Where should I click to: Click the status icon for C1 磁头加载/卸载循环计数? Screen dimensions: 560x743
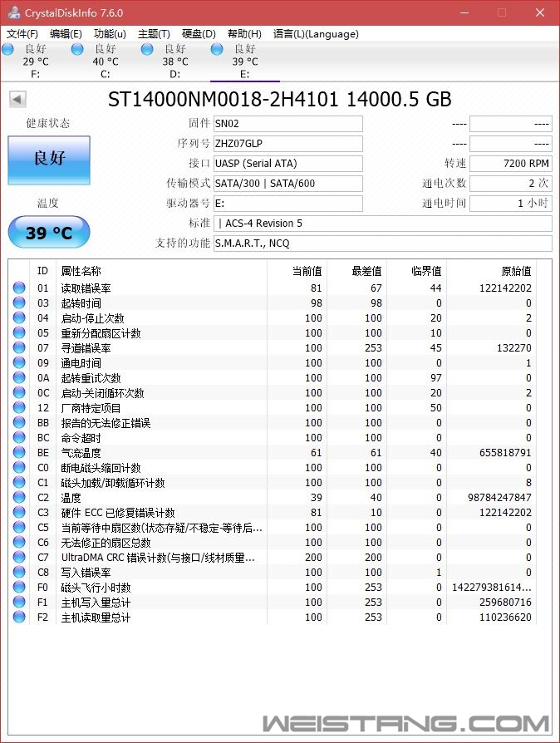point(19,482)
